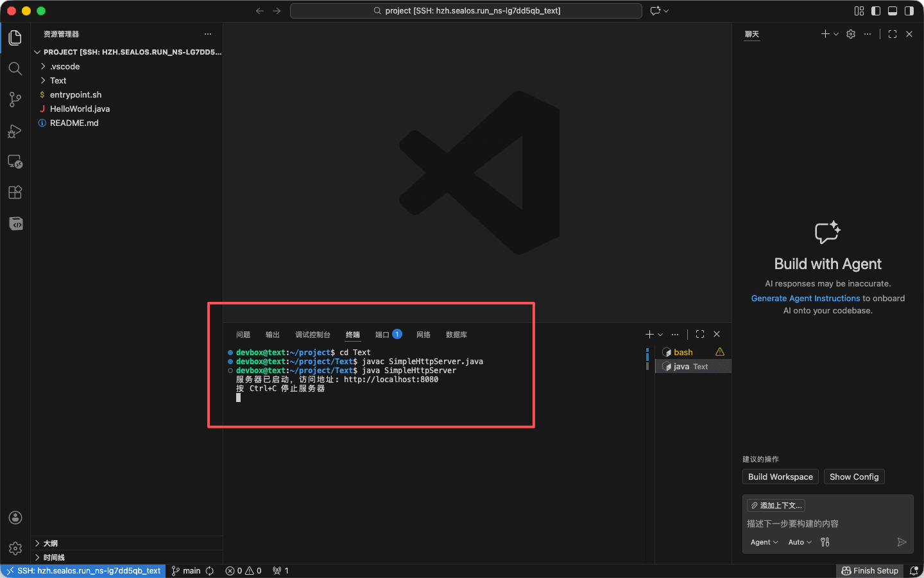Viewport: 924px width, 578px height.
Task: Select the java Text terminal entry
Action: [x=693, y=367]
